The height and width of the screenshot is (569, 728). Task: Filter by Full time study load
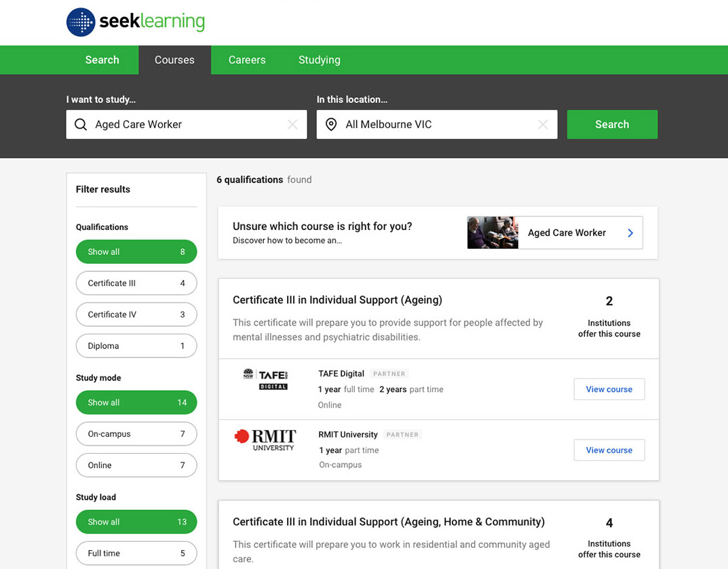point(136,553)
